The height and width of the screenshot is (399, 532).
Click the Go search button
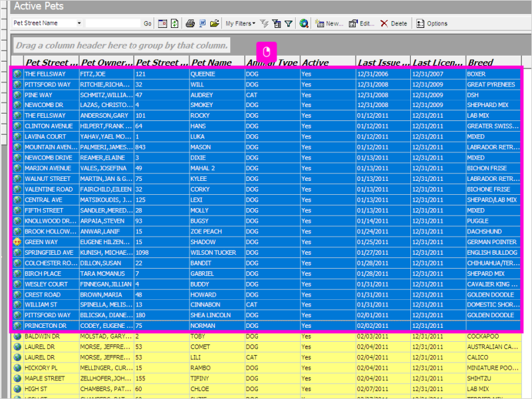[x=147, y=23]
